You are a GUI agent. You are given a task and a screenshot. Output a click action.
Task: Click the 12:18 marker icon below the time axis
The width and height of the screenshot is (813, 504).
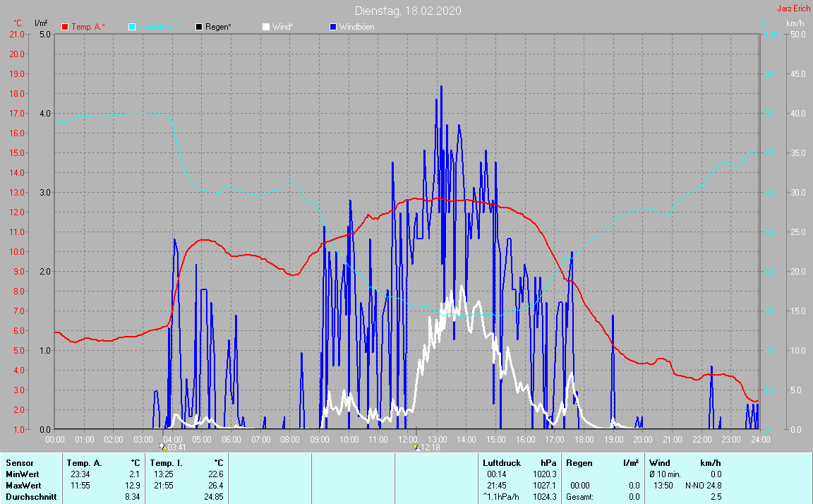pyautogui.click(x=416, y=447)
